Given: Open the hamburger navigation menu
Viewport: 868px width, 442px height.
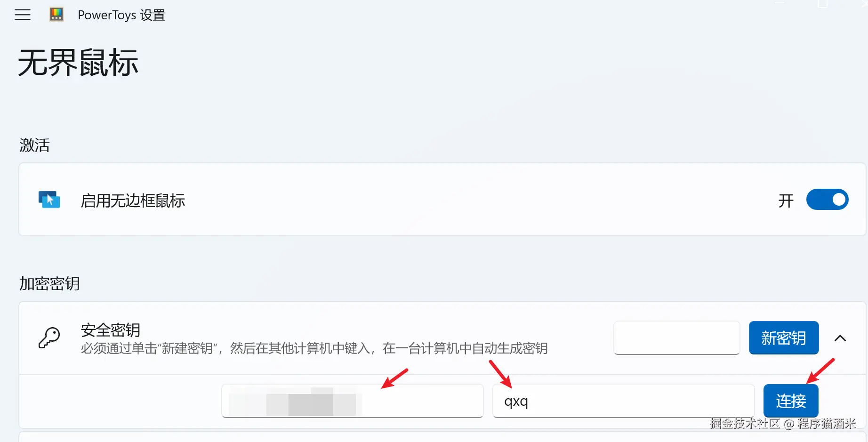Looking at the screenshot, I should [23, 15].
